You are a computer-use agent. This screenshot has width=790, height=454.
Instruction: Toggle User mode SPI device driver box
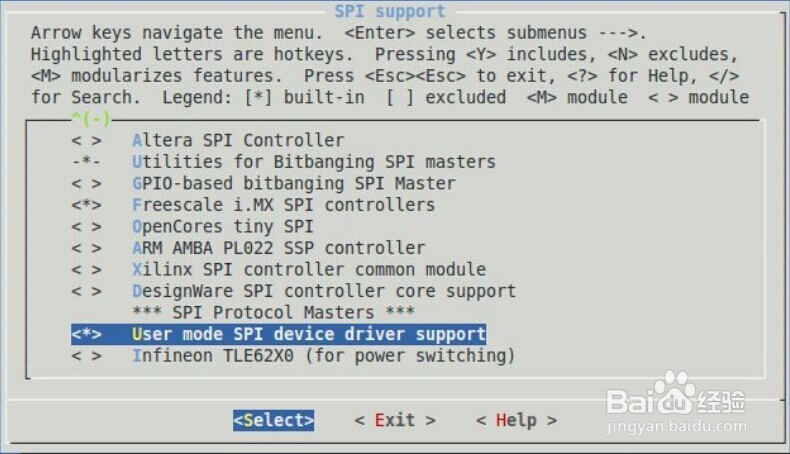(x=86, y=334)
